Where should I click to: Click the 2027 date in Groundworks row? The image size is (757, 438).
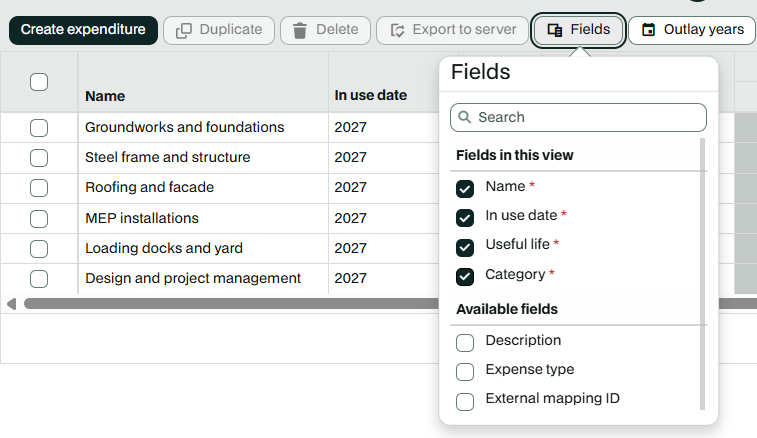(x=350, y=127)
